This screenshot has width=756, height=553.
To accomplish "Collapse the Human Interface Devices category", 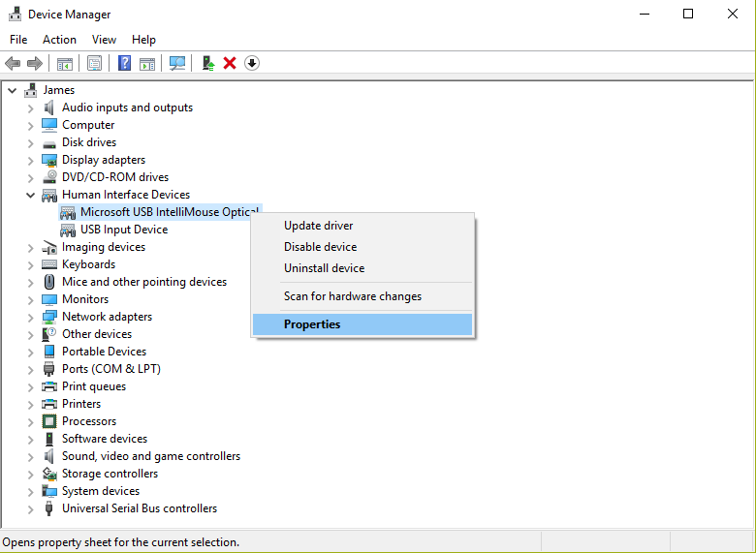I will coord(30,195).
